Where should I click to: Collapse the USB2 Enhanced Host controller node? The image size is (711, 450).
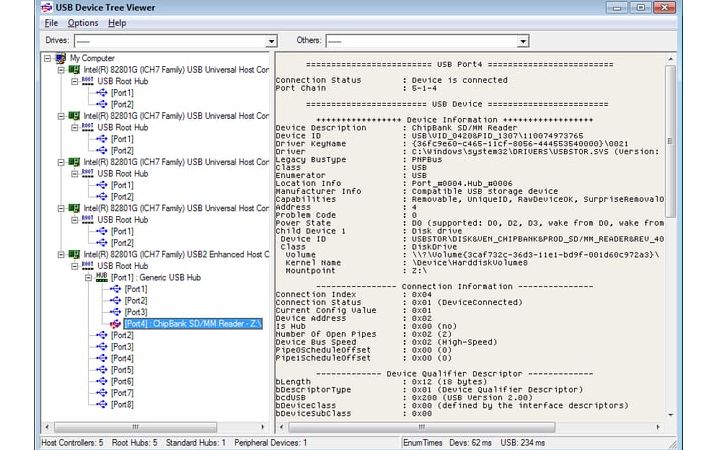click(61, 254)
